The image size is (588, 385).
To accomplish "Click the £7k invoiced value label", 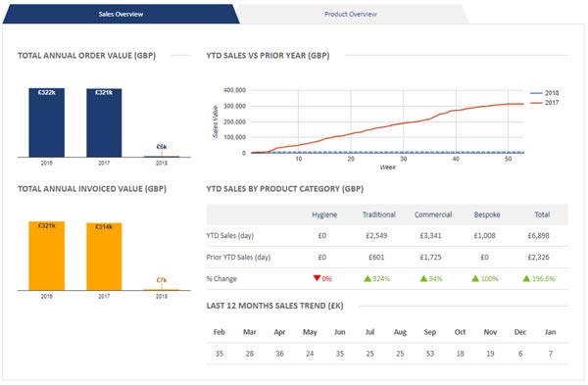I will tap(162, 279).
